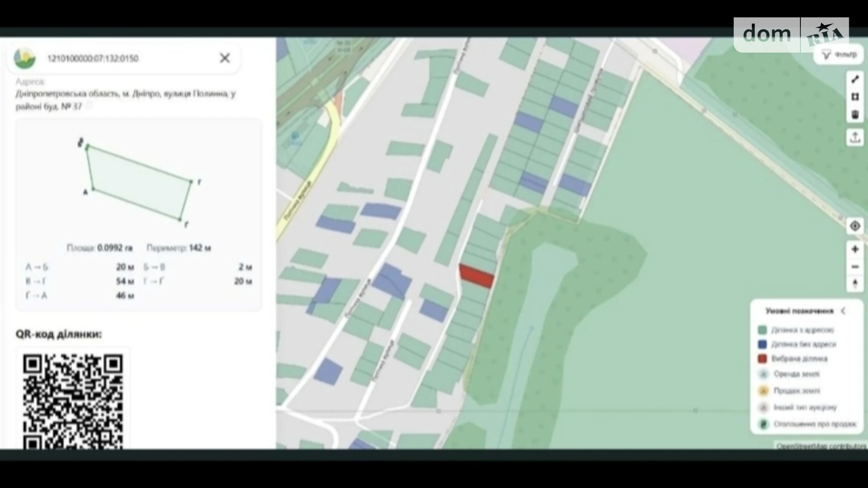
Task: Close the parcel info panel
Action: [225, 58]
